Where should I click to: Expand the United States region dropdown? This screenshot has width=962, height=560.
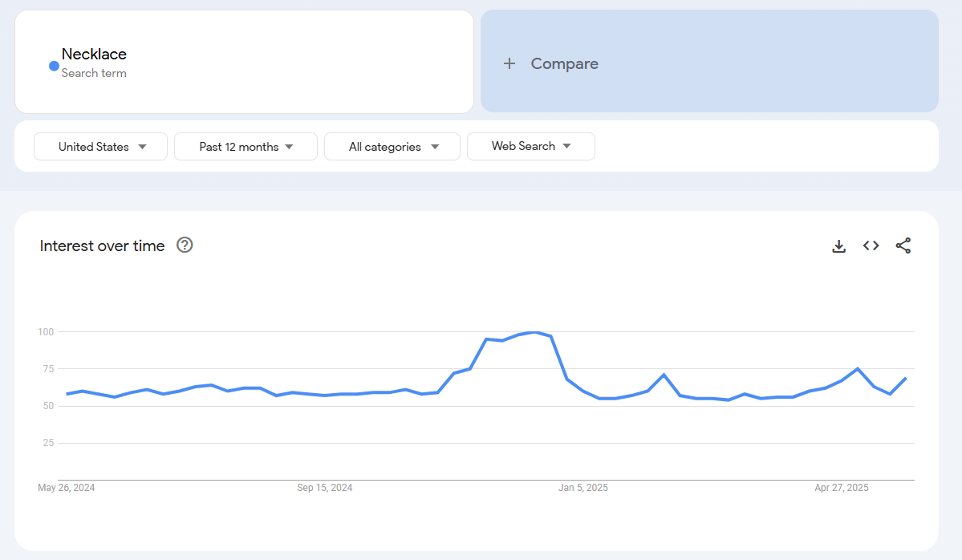[x=101, y=147]
